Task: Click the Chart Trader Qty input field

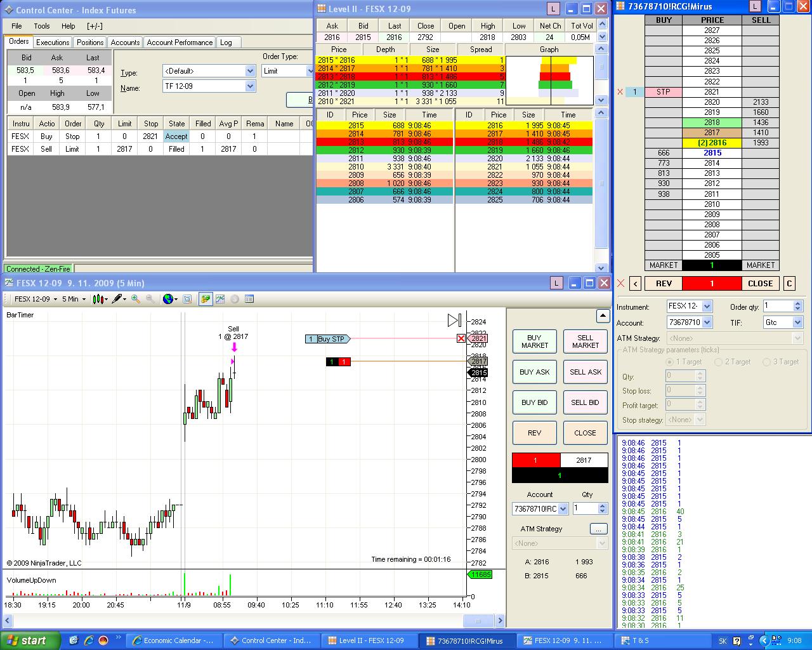Action: pos(584,508)
